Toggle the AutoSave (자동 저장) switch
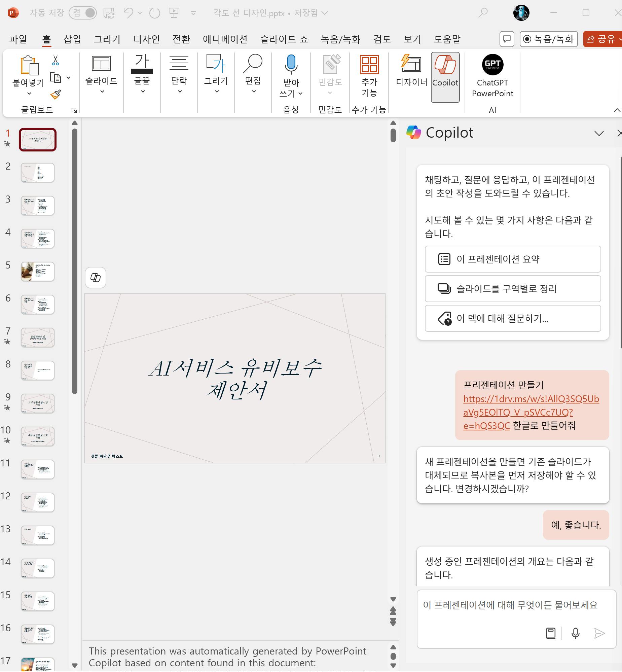The width and height of the screenshot is (622, 672). point(83,13)
